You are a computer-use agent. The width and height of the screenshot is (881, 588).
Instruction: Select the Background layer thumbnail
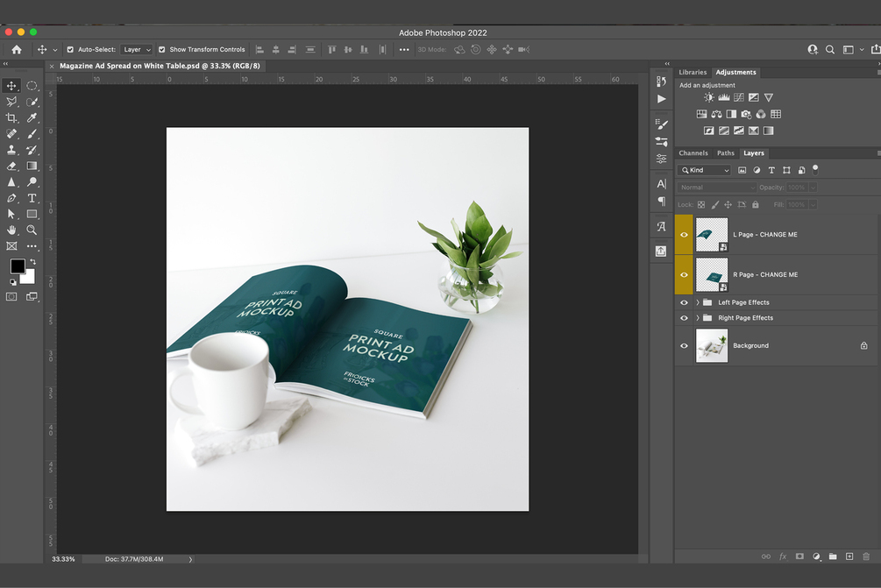[x=711, y=345]
